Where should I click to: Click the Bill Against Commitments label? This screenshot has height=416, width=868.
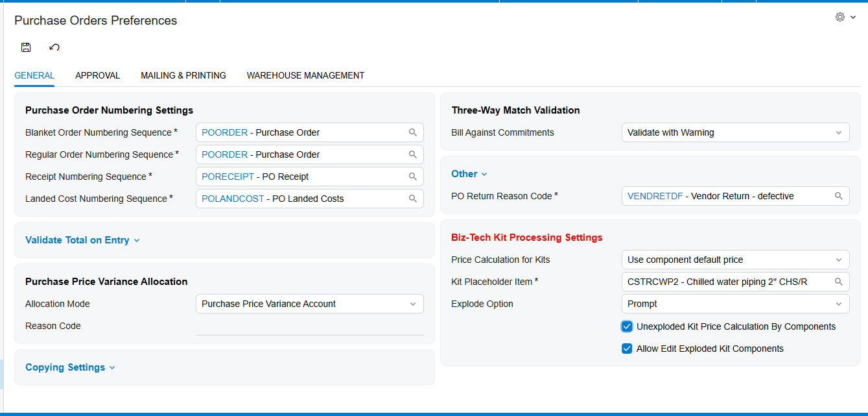pyautogui.click(x=502, y=132)
